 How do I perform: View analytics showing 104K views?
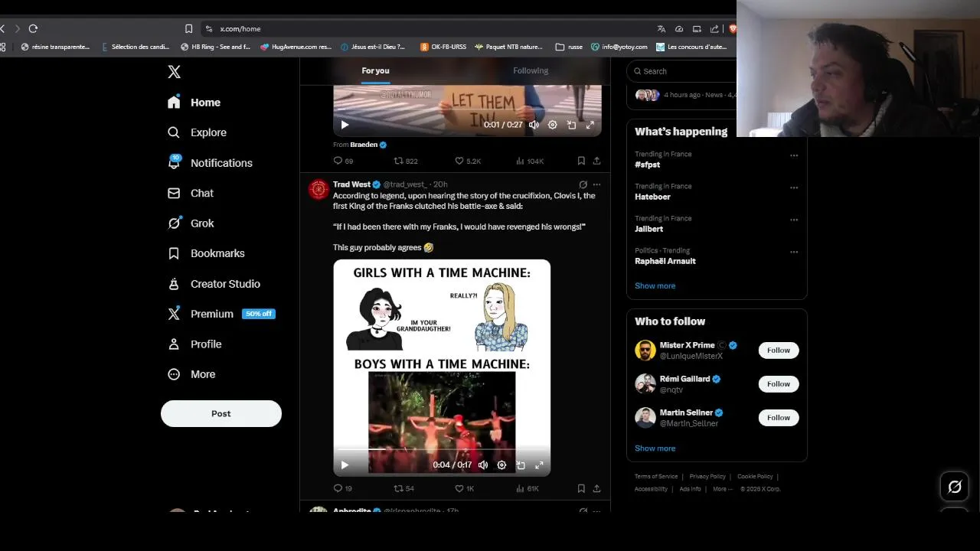click(x=530, y=161)
